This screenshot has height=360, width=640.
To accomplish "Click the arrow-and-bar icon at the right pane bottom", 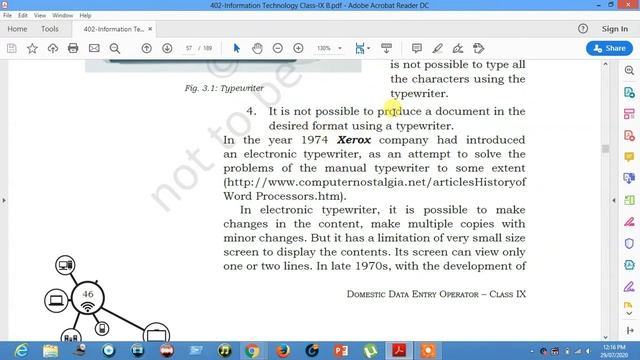I will click(629, 330).
